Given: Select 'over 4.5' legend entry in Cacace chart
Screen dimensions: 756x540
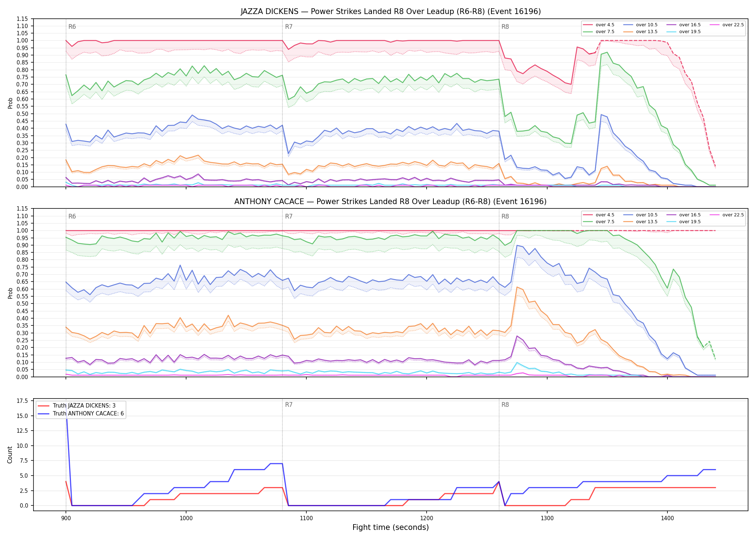Looking at the screenshot, I should click(599, 215).
